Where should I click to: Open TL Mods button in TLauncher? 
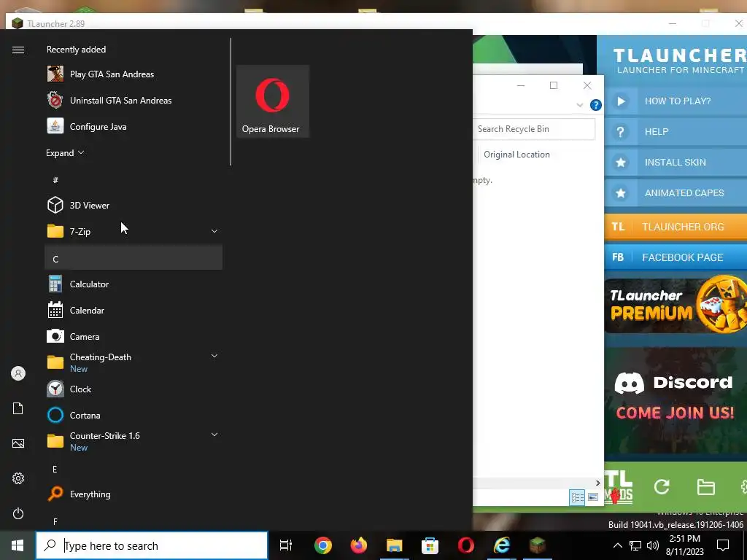point(619,486)
